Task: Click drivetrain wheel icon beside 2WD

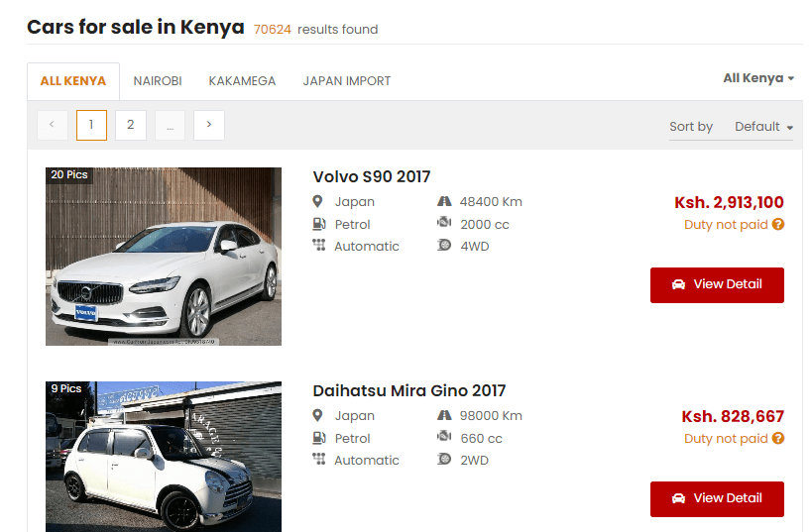Action: coord(444,459)
